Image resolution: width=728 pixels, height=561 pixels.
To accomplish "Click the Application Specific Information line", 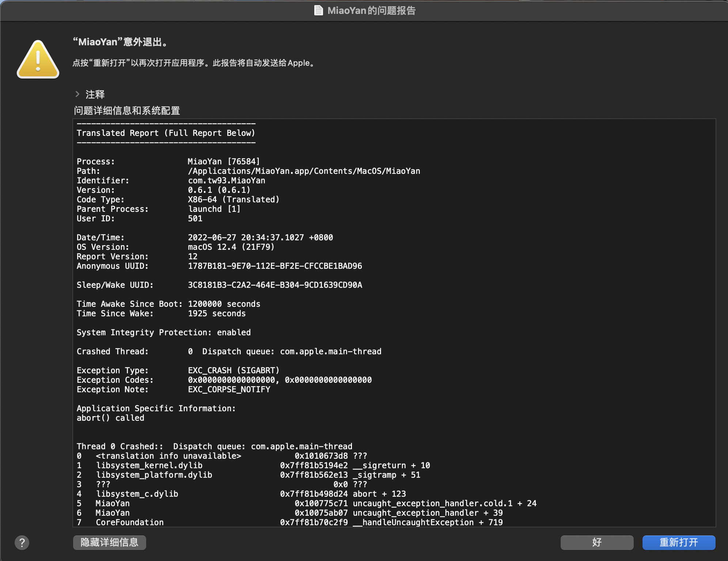I will tap(156, 408).
